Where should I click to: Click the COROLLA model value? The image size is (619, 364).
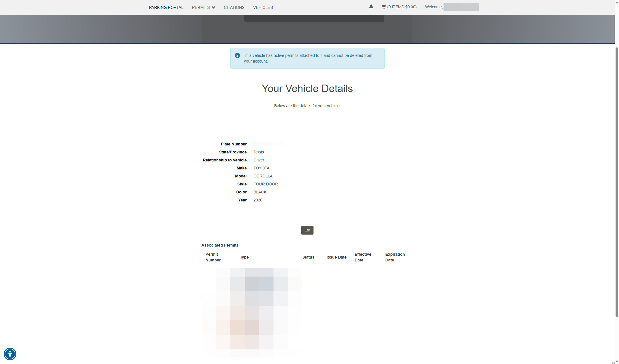click(263, 176)
